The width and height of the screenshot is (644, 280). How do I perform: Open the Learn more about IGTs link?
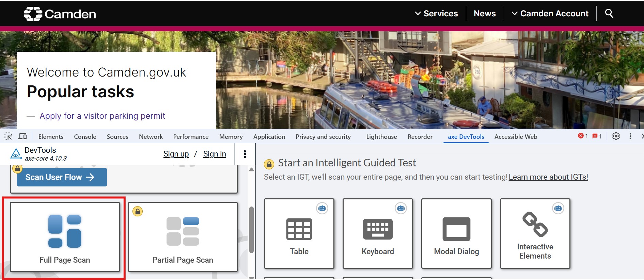[x=548, y=177]
